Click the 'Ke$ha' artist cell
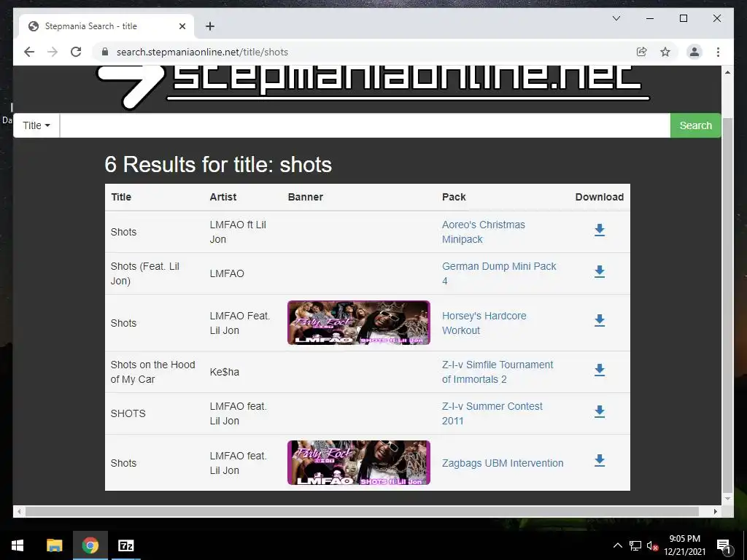The height and width of the screenshot is (560, 747). coord(225,372)
